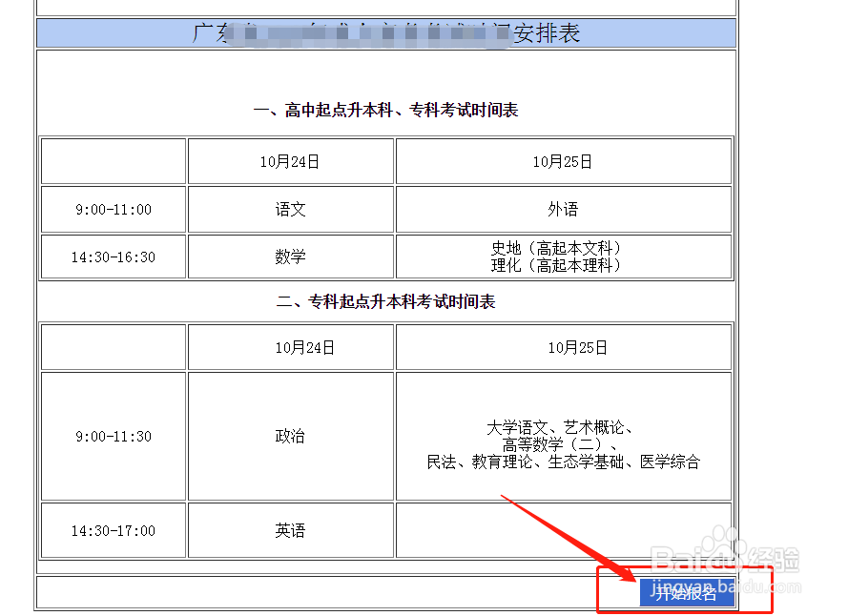Click 10月25日 above the 大学语文 column
This screenshot has height=616, width=848.
pos(578,348)
